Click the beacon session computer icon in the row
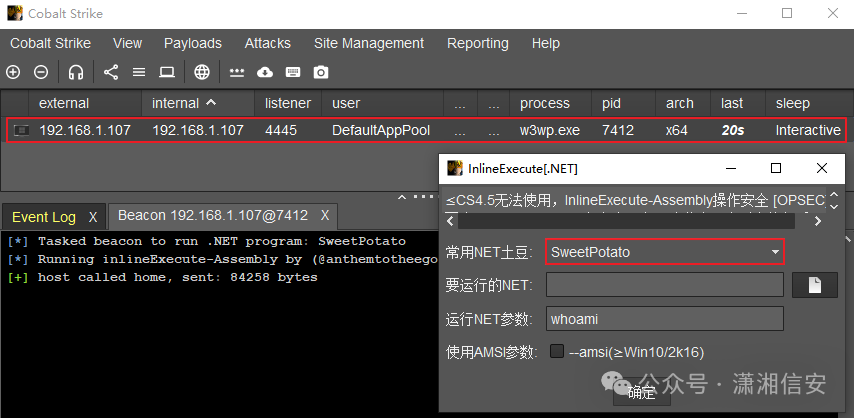Viewport: 854px width, 418px height. pos(21,130)
